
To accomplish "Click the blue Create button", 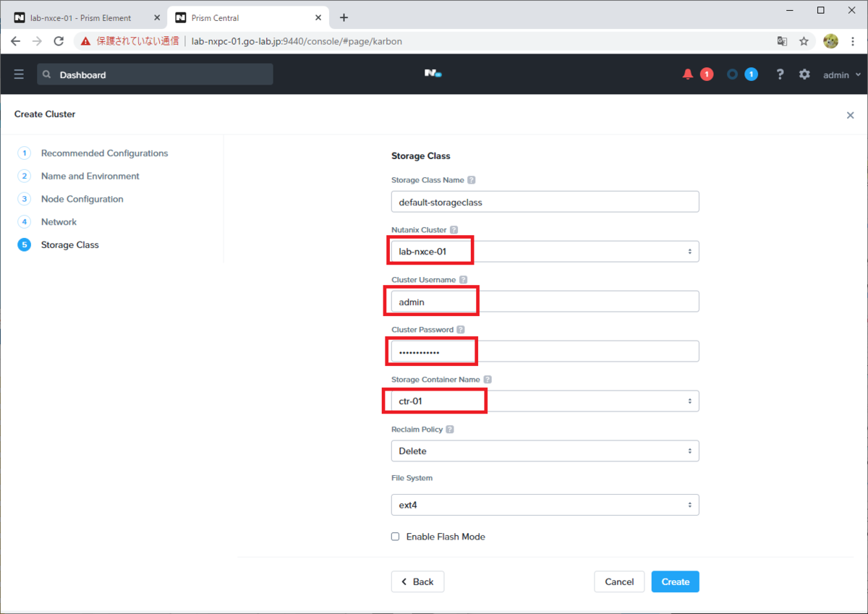I will pos(676,581).
